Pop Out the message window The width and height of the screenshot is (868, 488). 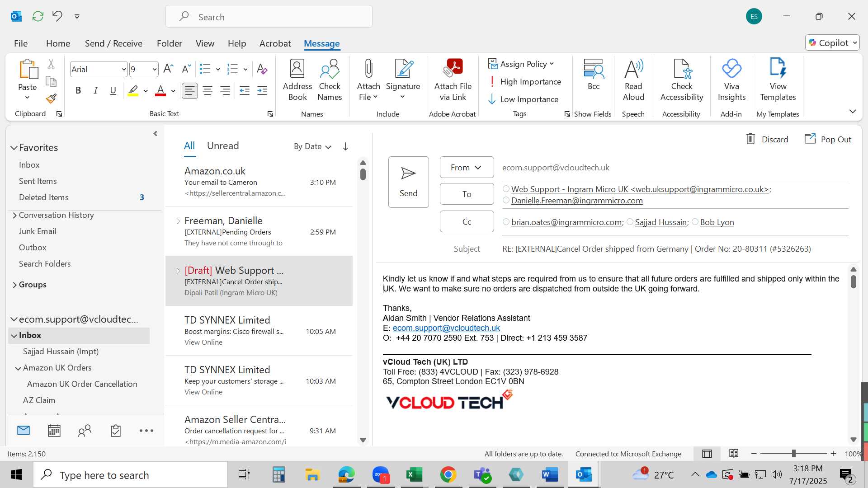click(828, 139)
